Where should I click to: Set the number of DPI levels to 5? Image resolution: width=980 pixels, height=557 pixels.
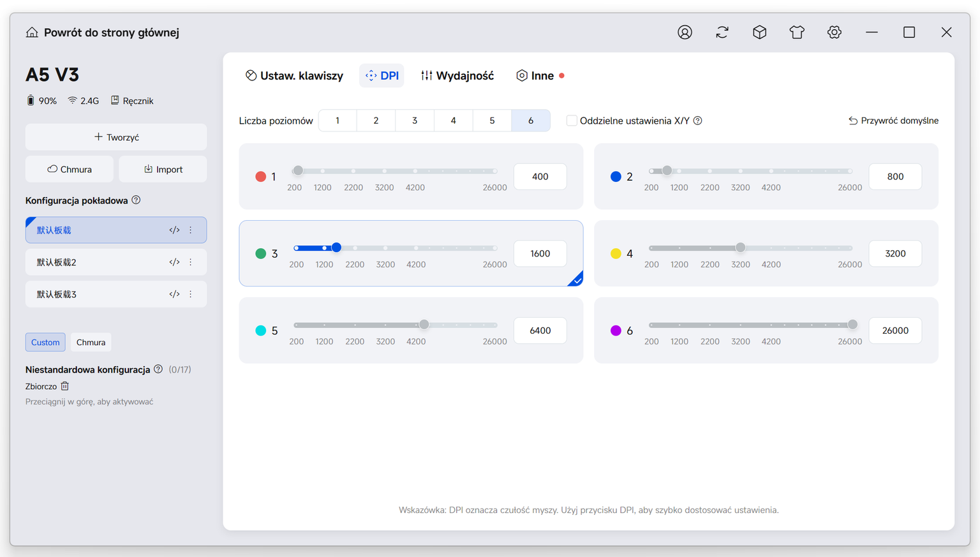tap(492, 121)
